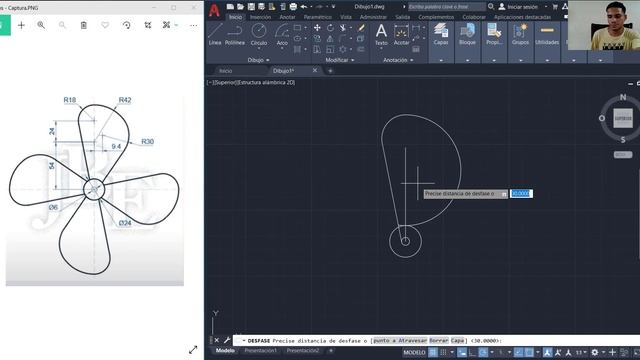Click the crop icon in Photos viewer
Image resolution: width=640 pixels, height=360 pixels.
coord(148,25)
